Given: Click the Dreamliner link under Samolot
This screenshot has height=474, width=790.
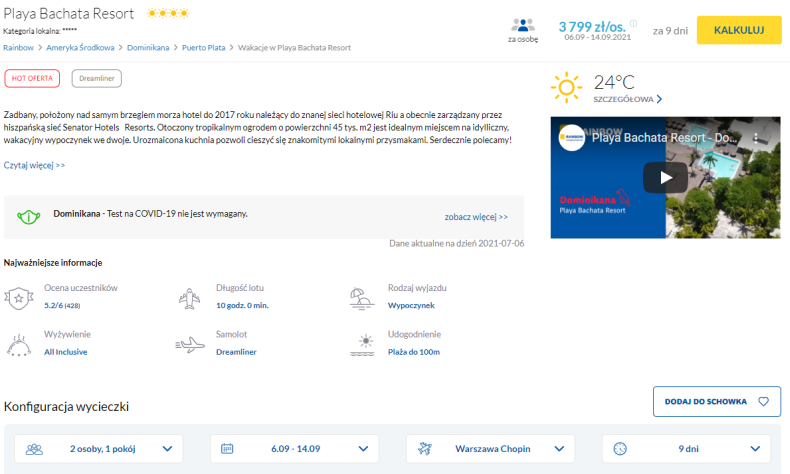Looking at the screenshot, I should [x=236, y=352].
